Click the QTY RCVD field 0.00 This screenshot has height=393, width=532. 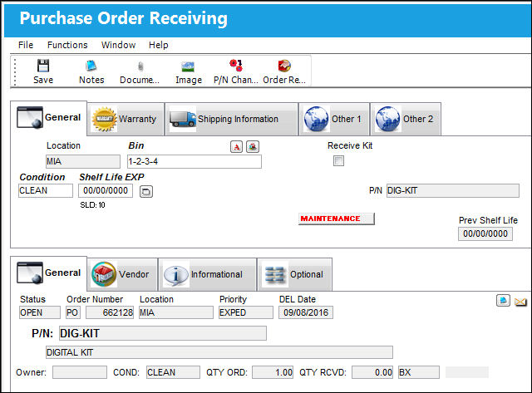(x=372, y=372)
